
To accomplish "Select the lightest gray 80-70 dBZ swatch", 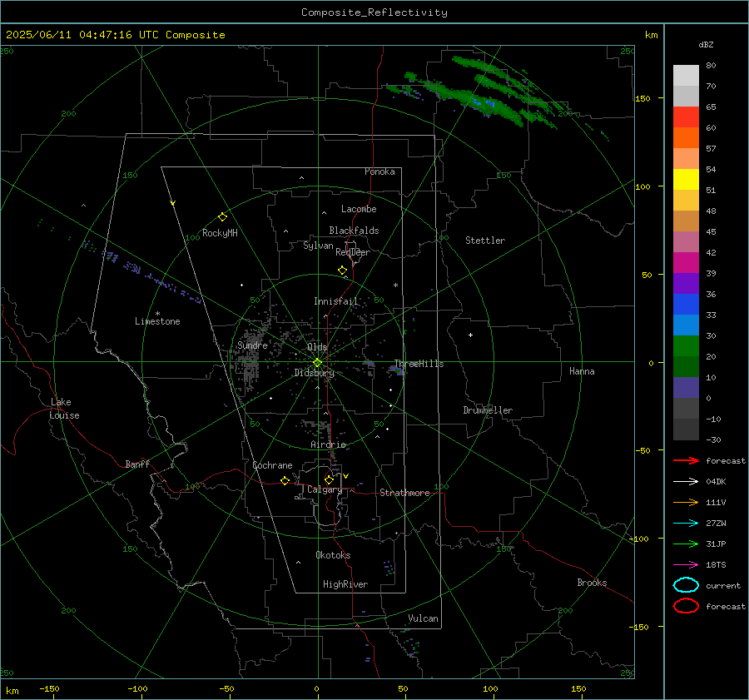I will tap(686, 76).
